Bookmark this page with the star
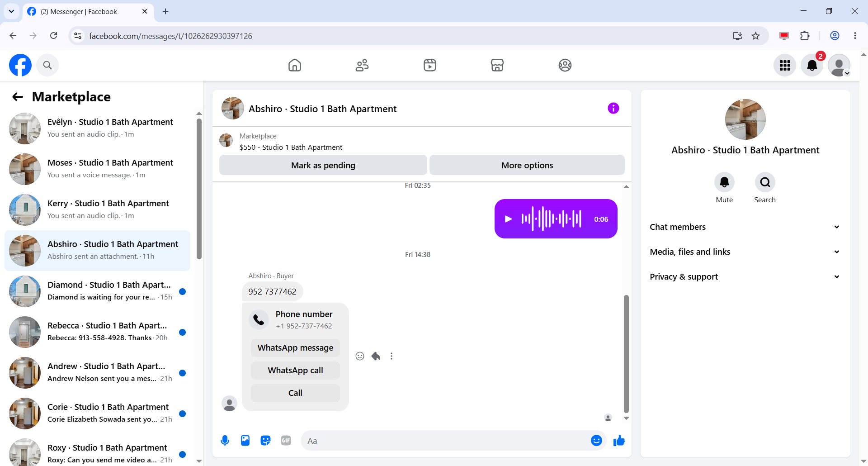The height and width of the screenshot is (466, 868). [x=756, y=36]
